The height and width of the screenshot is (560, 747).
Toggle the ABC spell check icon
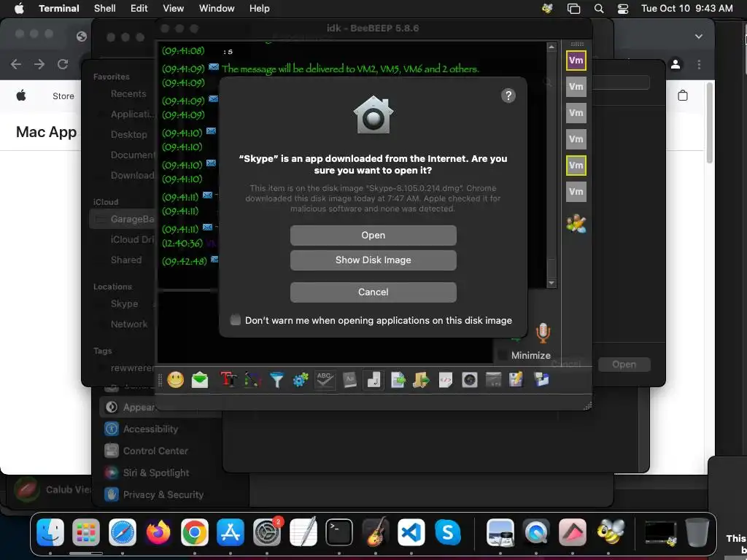point(325,379)
